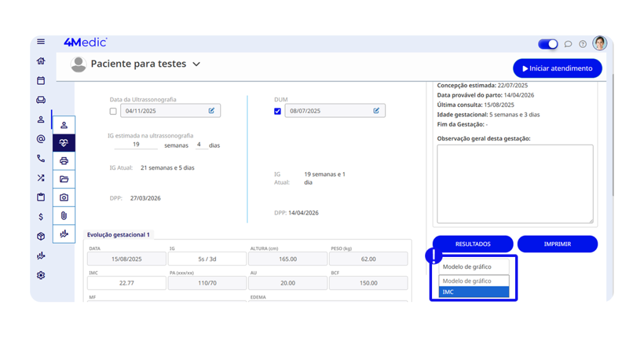Go to the home icon in sidebar
The height and width of the screenshot is (338, 644).
pyautogui.click(x=41, y=61)
